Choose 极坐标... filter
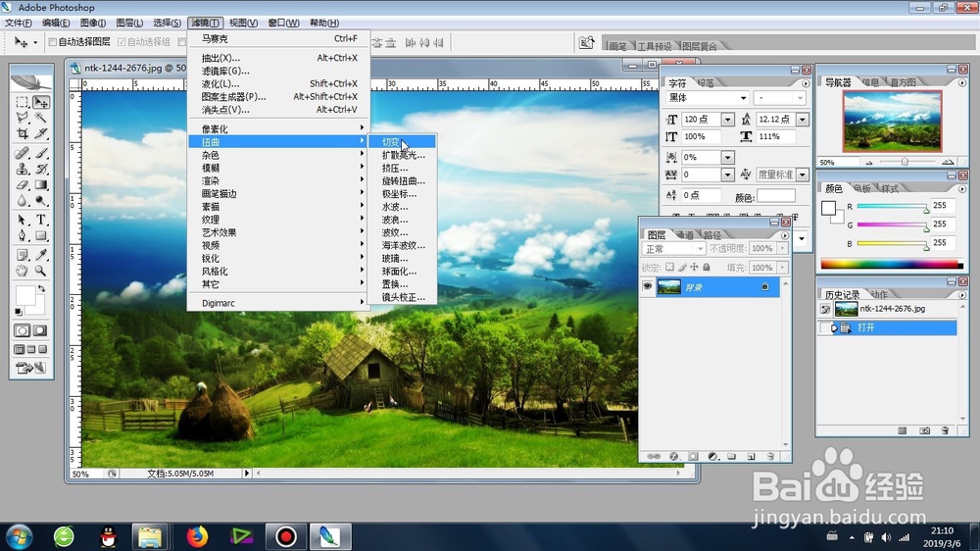Viewport: 980px width, 551px height. pyautogui.click(x=401, y=194)
